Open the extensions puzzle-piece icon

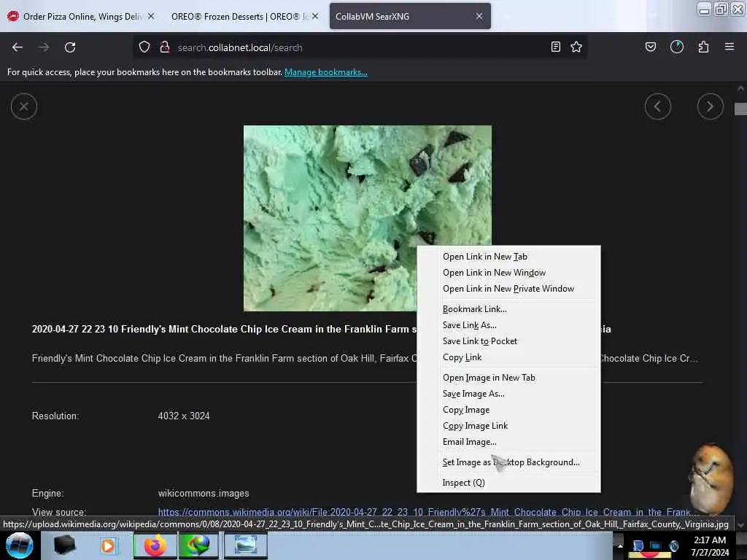click(x=703, y=47)
